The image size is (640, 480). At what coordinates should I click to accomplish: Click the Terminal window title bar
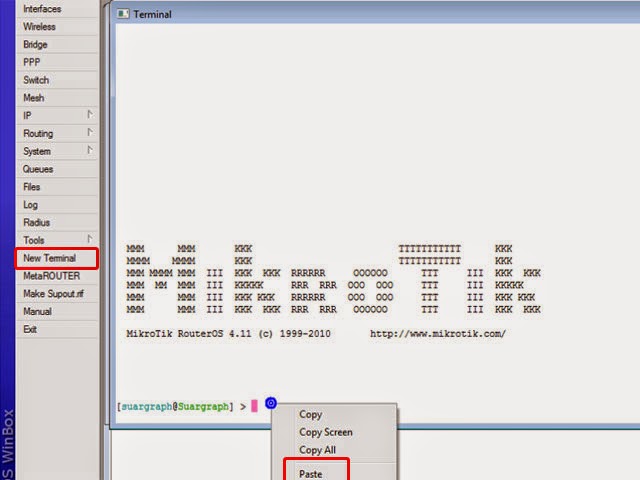tap(376, 14)
